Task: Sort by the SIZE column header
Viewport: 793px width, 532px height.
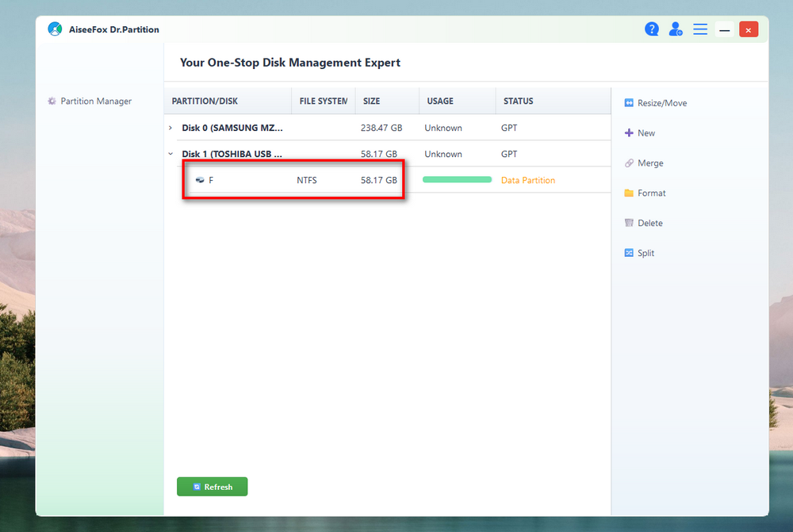Action: pos(371,101)
